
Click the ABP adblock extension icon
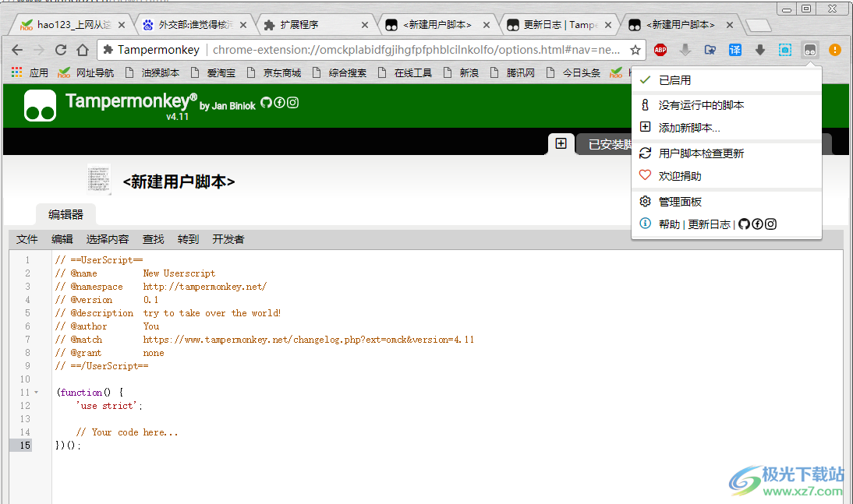[x=660, y=50]
